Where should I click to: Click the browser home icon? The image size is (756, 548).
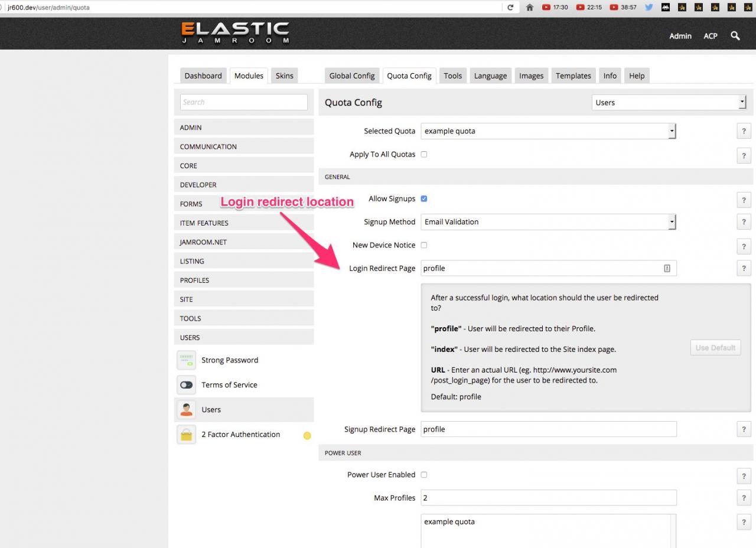tap(529, 8)
